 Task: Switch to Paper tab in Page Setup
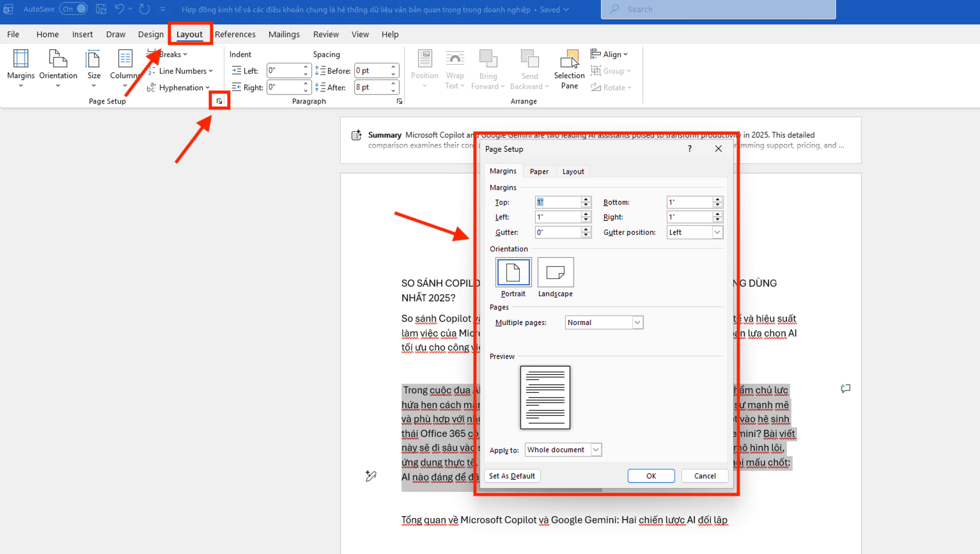tap(539, 171)
